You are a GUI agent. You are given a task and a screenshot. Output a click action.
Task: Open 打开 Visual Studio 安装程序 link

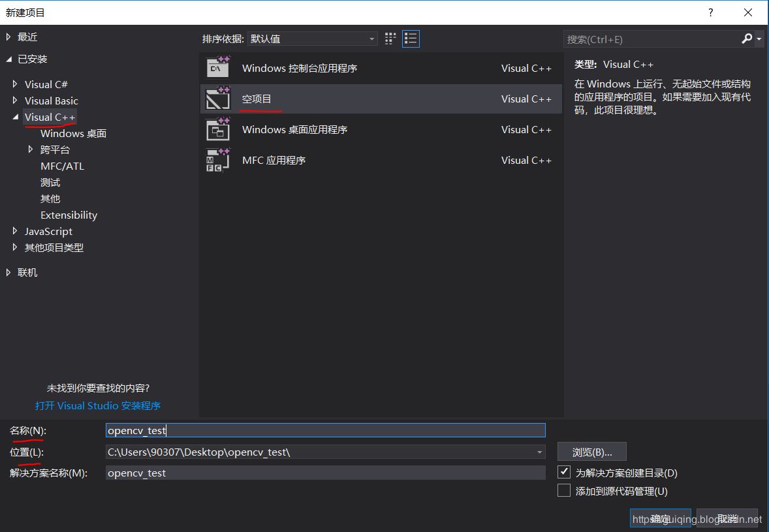(x=98, y=405)
